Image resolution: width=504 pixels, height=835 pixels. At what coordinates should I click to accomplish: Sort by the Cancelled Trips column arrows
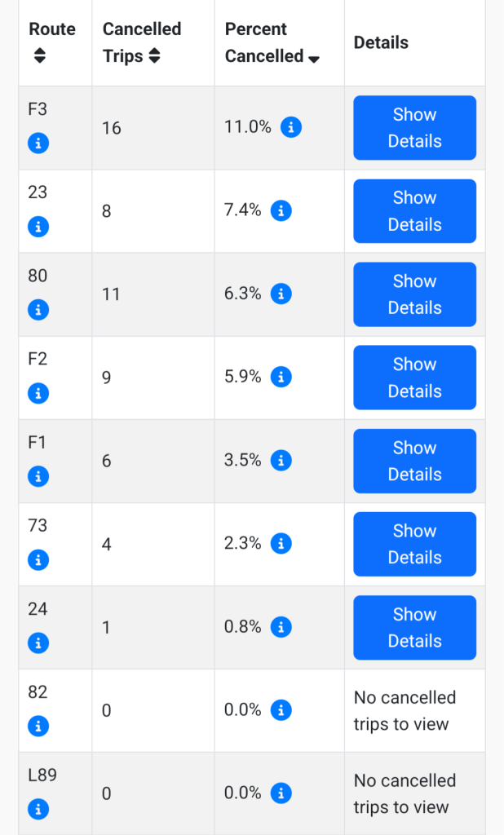[154, 55]
